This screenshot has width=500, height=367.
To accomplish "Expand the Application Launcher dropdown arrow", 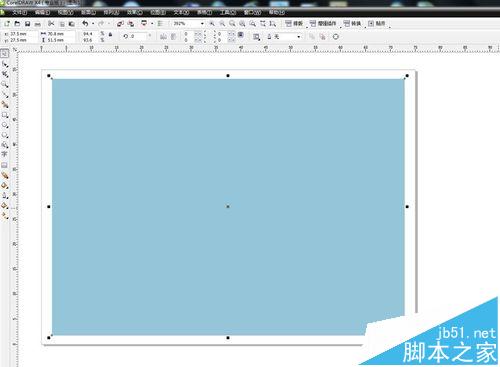I will point(152,24).
